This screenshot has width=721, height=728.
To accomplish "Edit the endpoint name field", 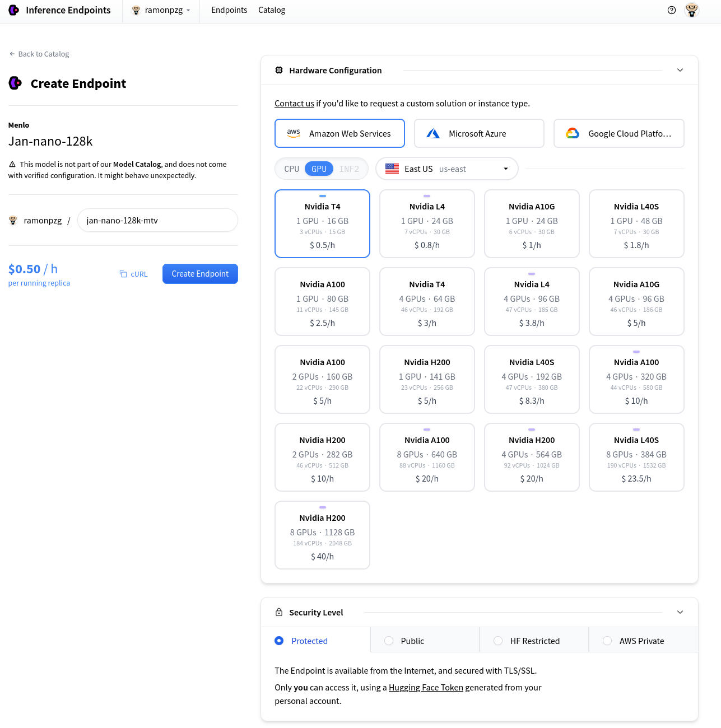I will tap(157, 221).
